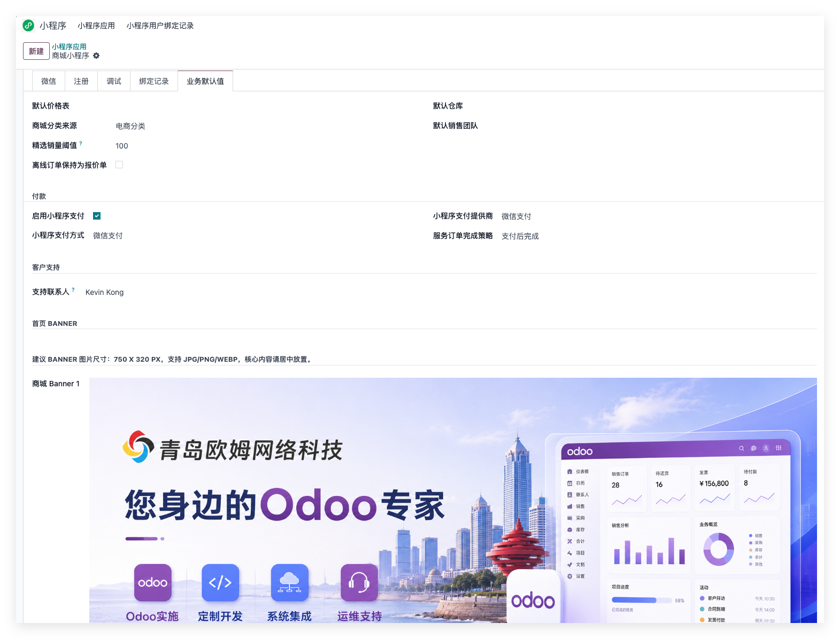Image resolution: width=840 pixels, height=639 pixels.
Task: Switch to the 绑定记录 tab
Action: click(154, 81)
